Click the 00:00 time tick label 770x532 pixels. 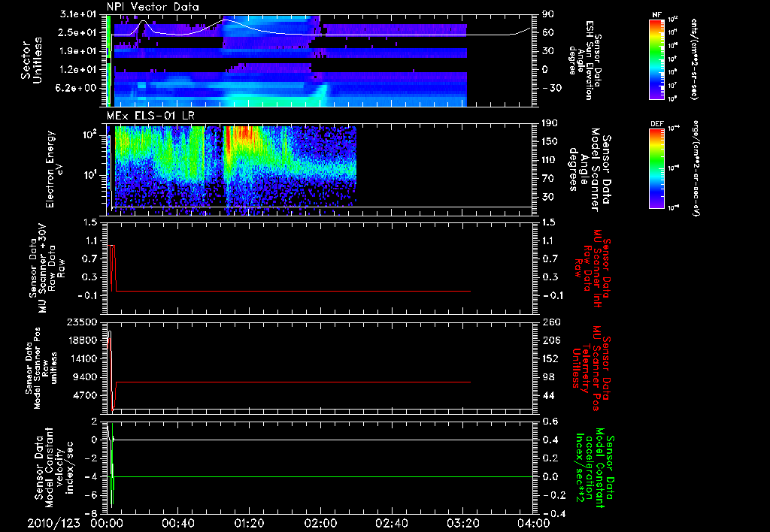coord(107,523)
